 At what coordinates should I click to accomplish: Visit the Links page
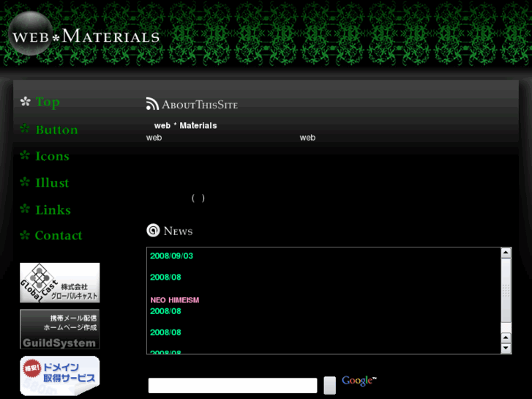pos(53,210)
